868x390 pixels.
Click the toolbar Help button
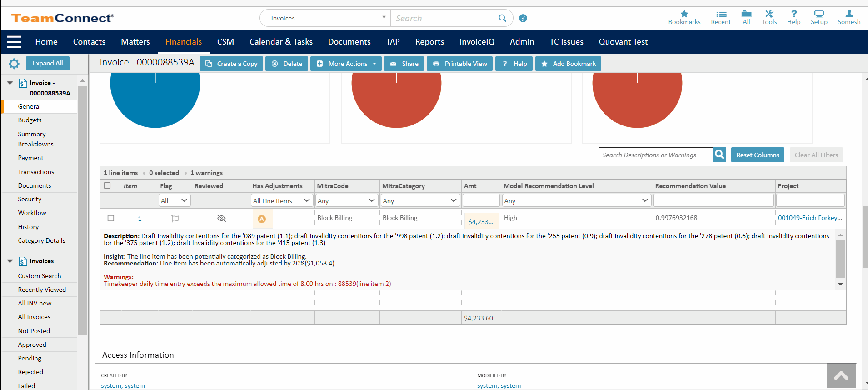click(514, 64)
